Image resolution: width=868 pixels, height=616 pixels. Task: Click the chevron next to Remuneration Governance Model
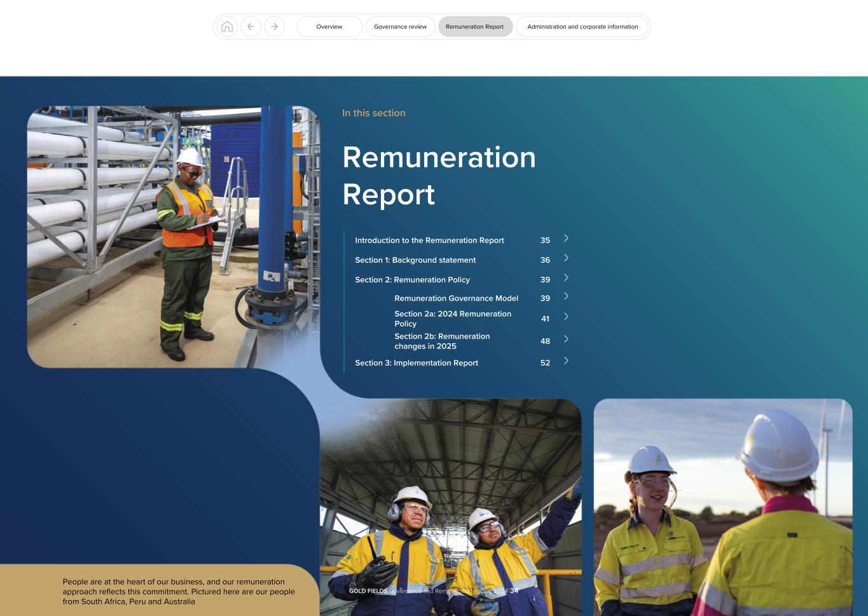(x=566, y=297)
